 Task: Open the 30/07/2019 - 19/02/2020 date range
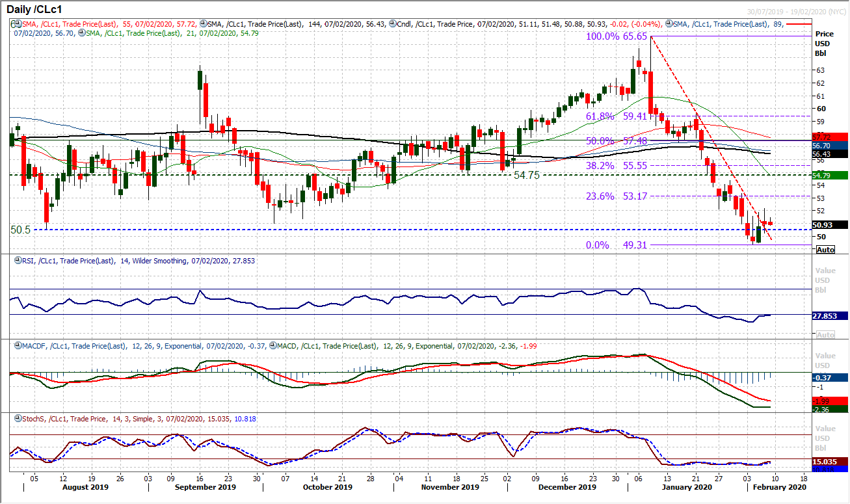pyautogui.click(x=797, y=9)
